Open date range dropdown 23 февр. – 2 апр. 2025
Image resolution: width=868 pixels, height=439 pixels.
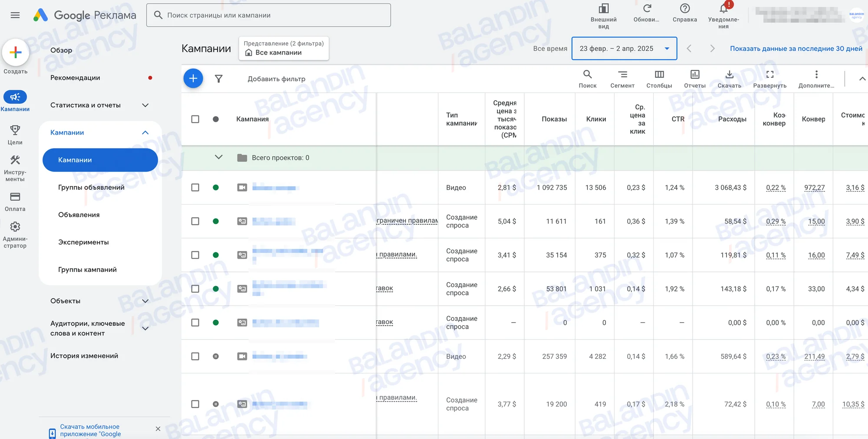pos(625,49)
